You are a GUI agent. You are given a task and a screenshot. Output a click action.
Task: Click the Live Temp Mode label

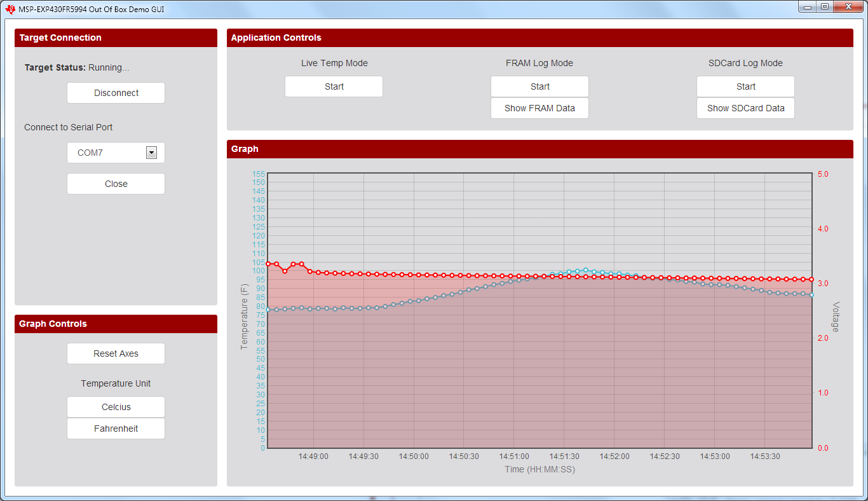coord(334,63)
